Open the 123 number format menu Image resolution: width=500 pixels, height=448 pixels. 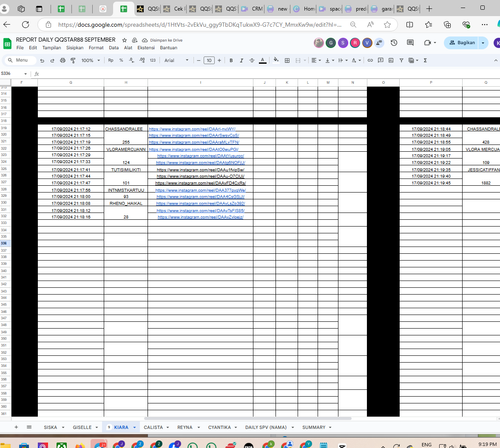point(153,60)
